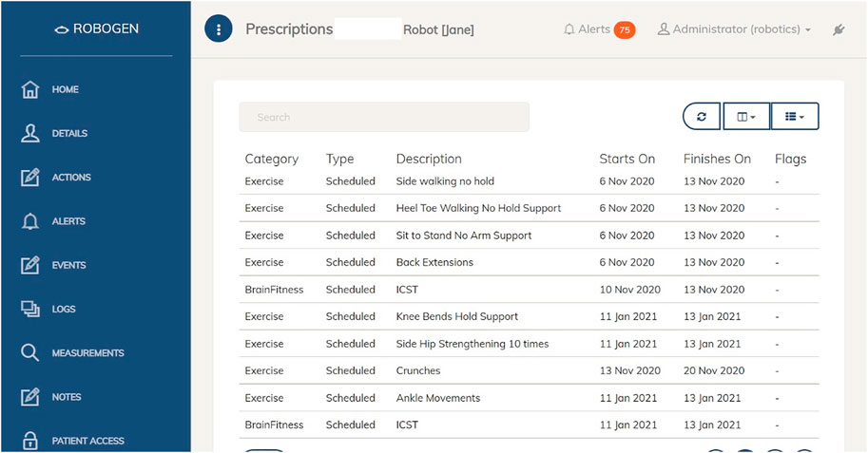The width and height of the screenshot is (868, 453).
Task: Go to Actions in the sidebar
Action: point(71,177)
